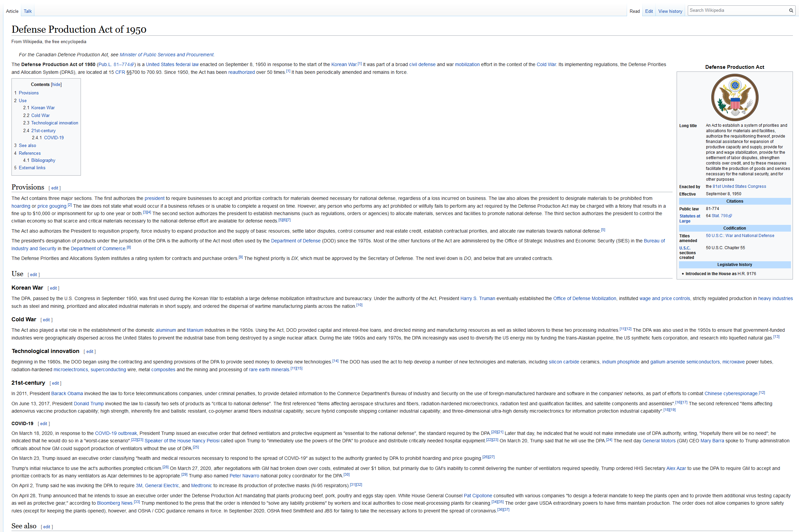
Task: Open the Mary Barra link
Action: (712, 441)
